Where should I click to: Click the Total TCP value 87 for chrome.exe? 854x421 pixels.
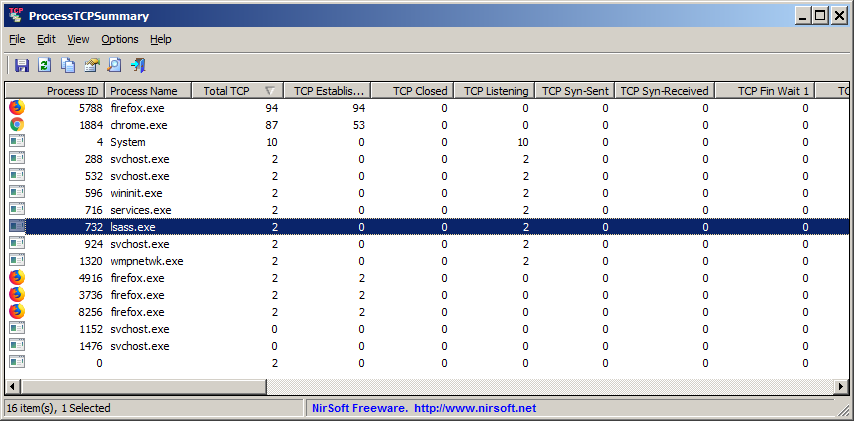272,125
